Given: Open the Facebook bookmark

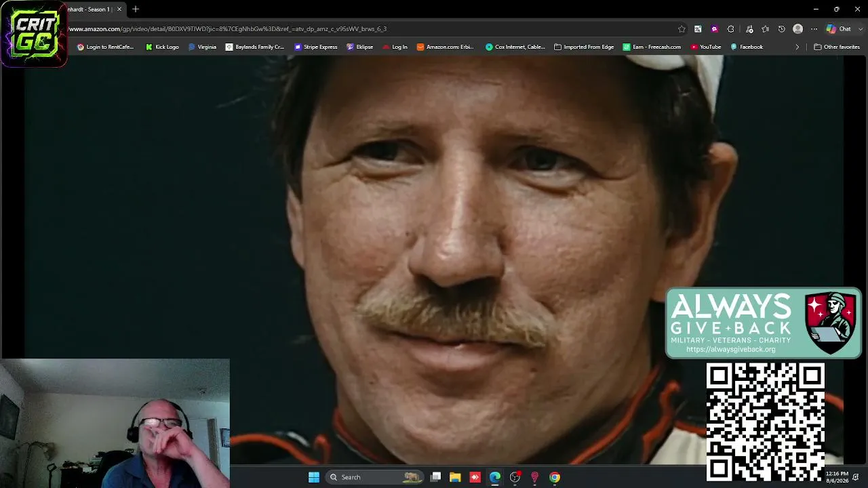Looking at the screenshot, I should pyautogui.click(x=747, y=47).
